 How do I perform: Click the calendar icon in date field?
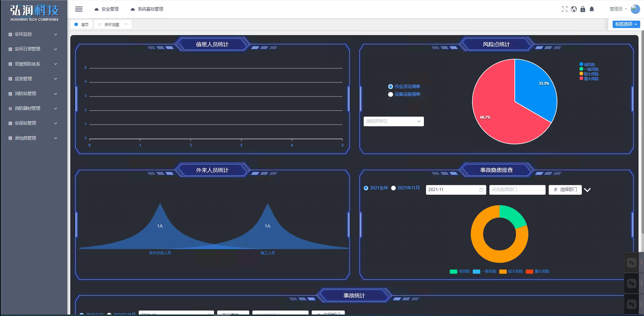pos(481,190)
